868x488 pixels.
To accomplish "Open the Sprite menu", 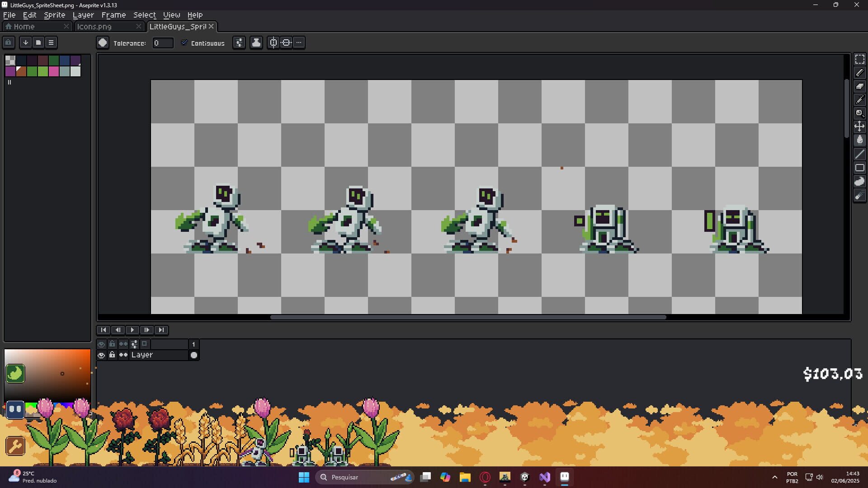I will click(53, 15).
